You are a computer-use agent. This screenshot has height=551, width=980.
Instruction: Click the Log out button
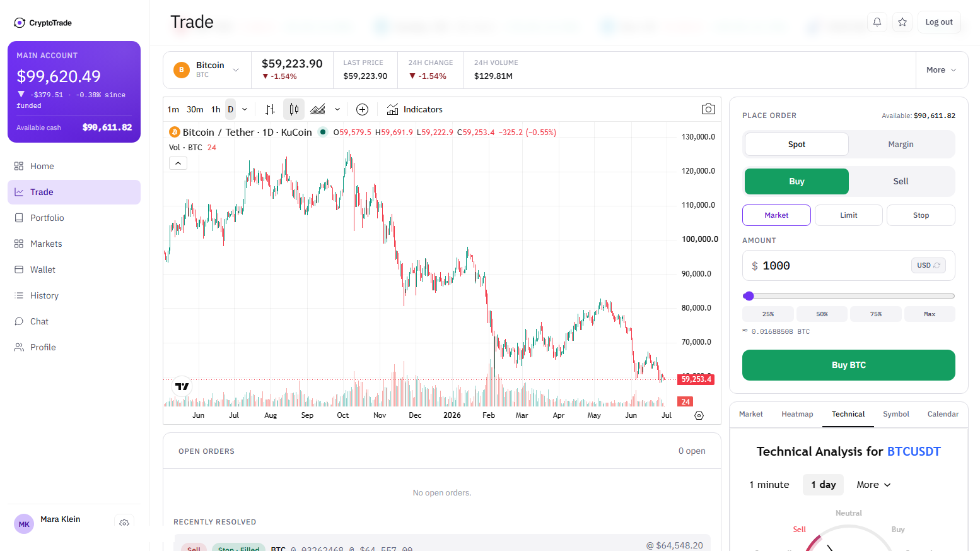939,22
